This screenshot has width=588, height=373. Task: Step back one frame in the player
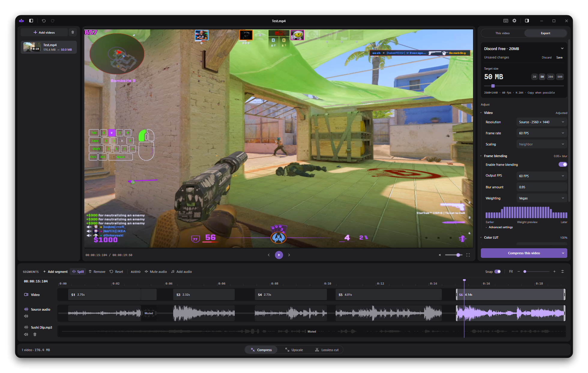269,255
